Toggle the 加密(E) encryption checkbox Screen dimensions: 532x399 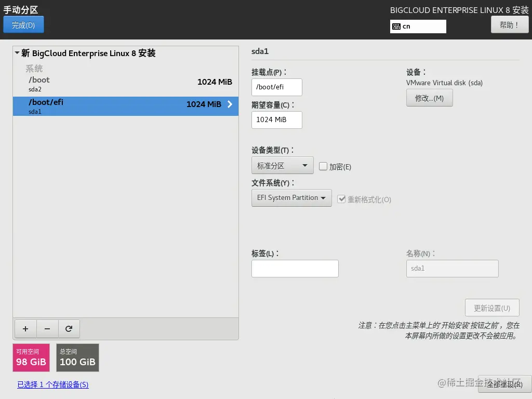(x=323, y=166)
